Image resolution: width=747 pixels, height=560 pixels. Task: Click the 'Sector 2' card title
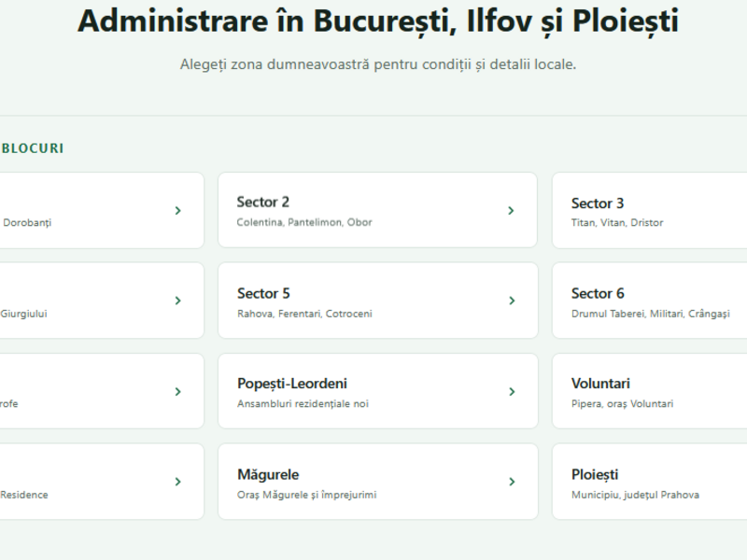263,202
